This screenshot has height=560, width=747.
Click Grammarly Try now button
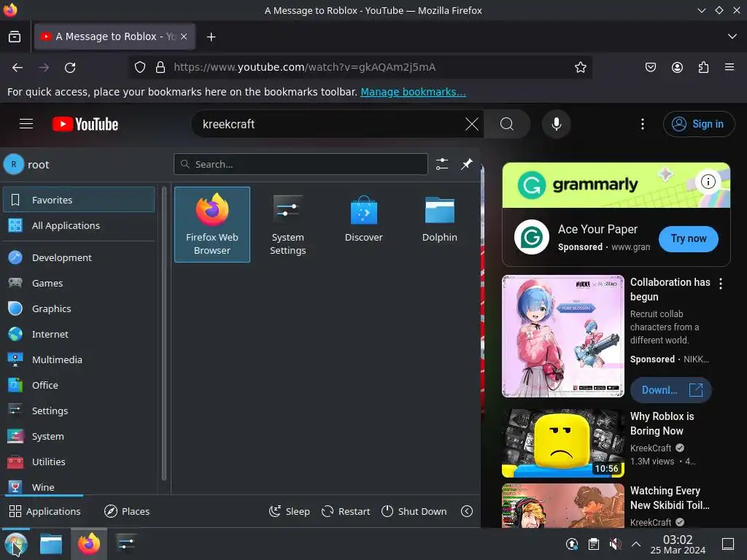click(689, 239)
